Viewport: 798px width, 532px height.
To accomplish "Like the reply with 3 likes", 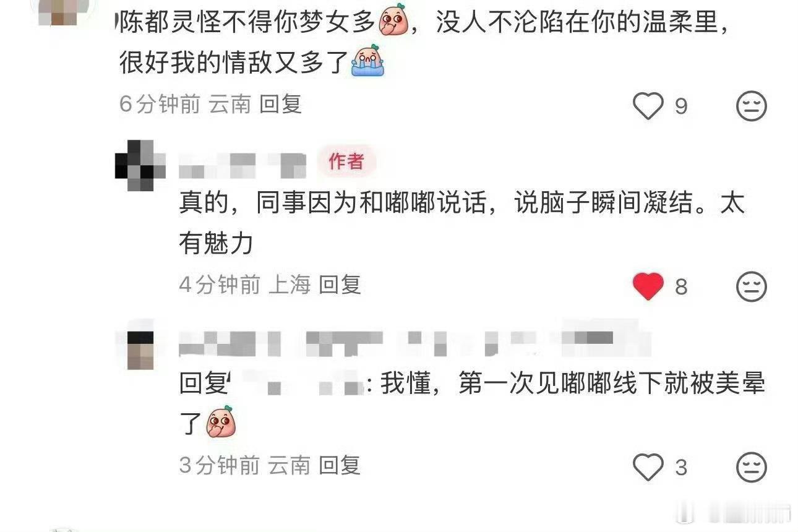I will 648,467.
